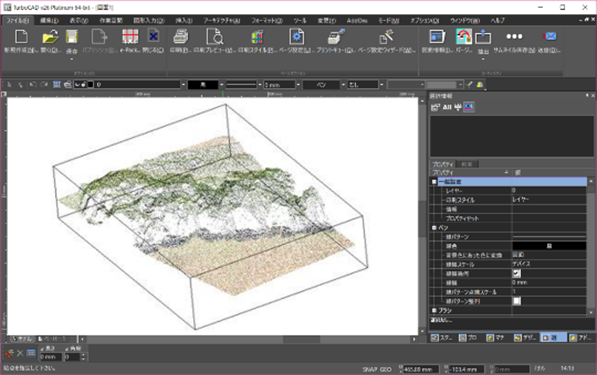Screen dimensions: 597x375
Task: Open print preview with magnifier icon
Action: 214,37
